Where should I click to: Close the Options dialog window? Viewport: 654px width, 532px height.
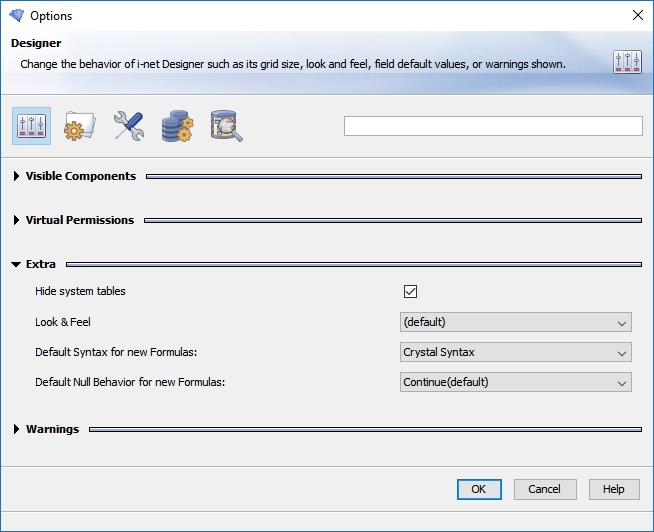tap(637, 16)
